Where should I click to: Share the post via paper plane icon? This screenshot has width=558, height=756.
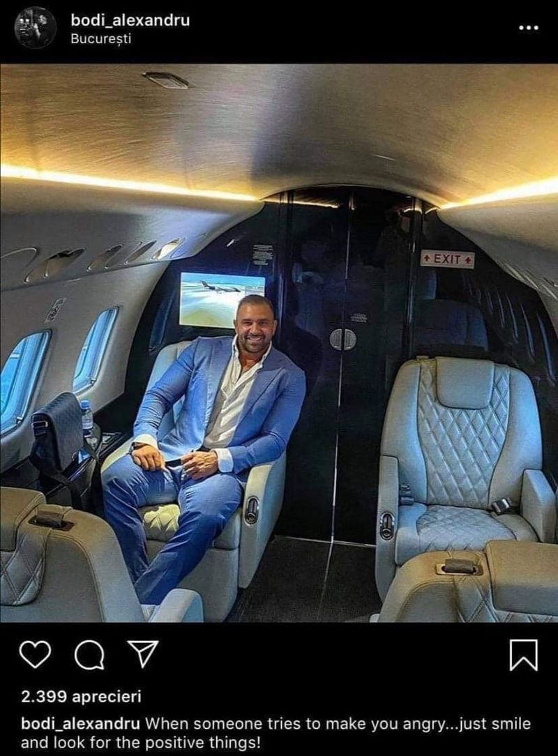tap(142, 653)
